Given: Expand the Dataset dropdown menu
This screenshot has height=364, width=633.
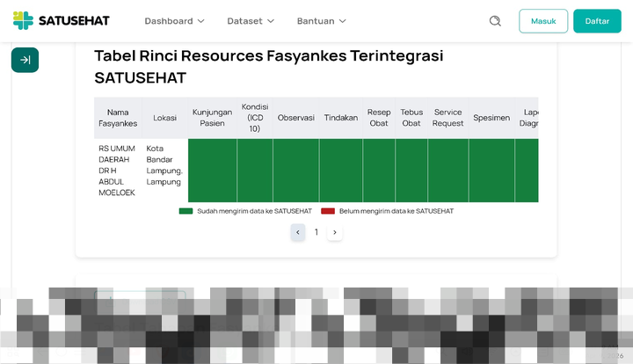Looking at the screenshot, I should pyautogui.click(x=251, y=21).
